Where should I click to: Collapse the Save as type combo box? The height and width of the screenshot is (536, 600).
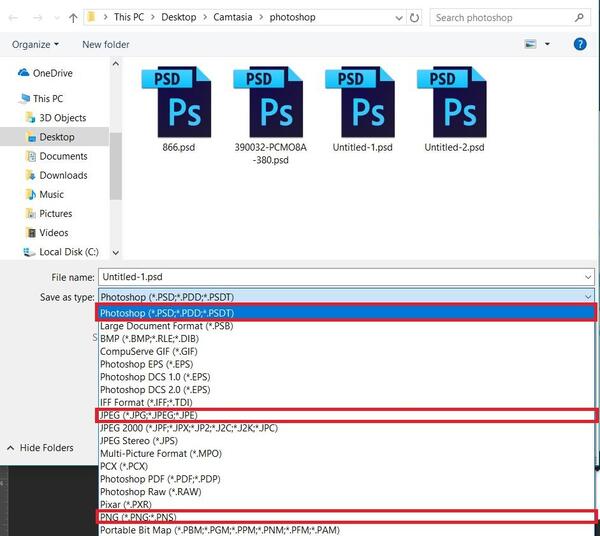(x=588, y=297)
